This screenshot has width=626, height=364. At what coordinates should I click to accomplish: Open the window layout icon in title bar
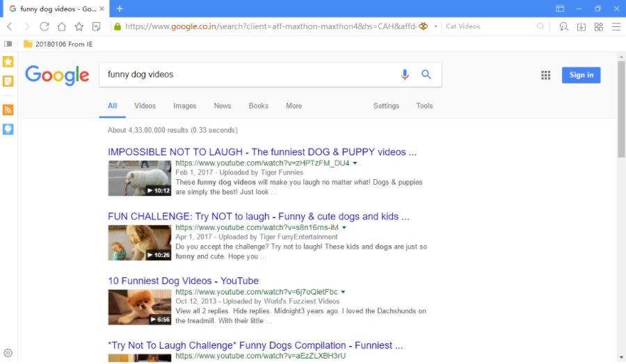tap(560, 9)
